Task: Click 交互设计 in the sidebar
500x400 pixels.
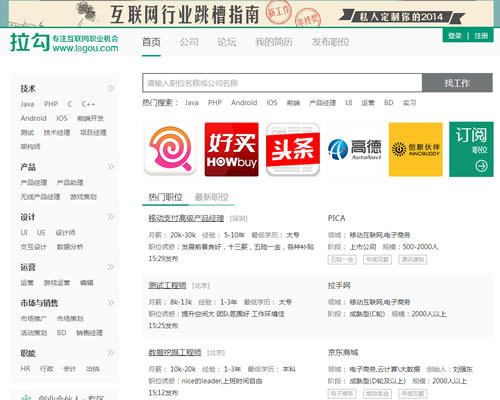Action: click(34, 247)
